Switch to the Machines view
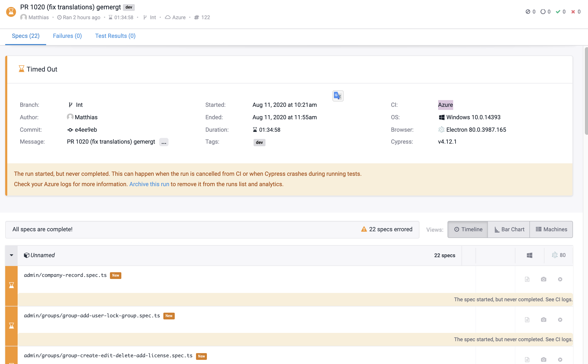Image resolution: width=588 pixels, height=364 pixels. click(x=551, y=229)
